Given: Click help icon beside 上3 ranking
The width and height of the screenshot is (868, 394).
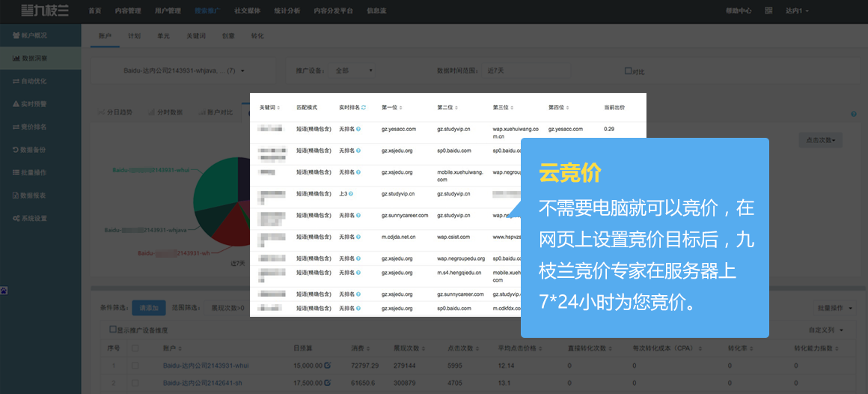Looking at the screenshot, I should click(351, 193).
